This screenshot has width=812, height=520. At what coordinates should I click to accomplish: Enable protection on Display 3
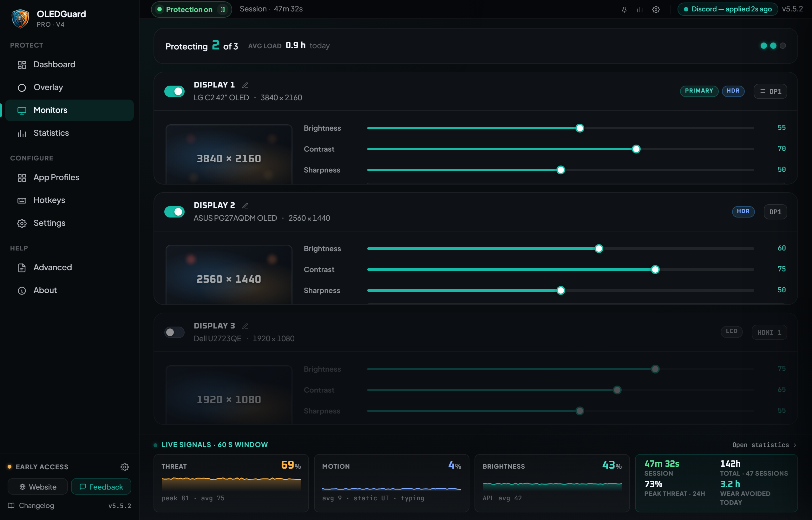click(174, 332)
